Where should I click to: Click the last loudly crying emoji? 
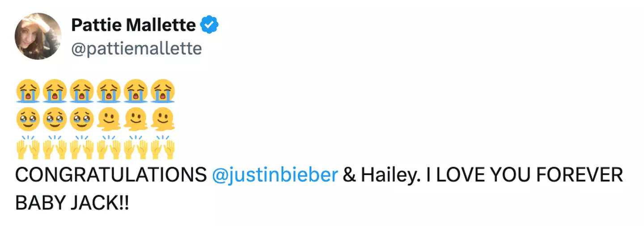pos(163,92)
